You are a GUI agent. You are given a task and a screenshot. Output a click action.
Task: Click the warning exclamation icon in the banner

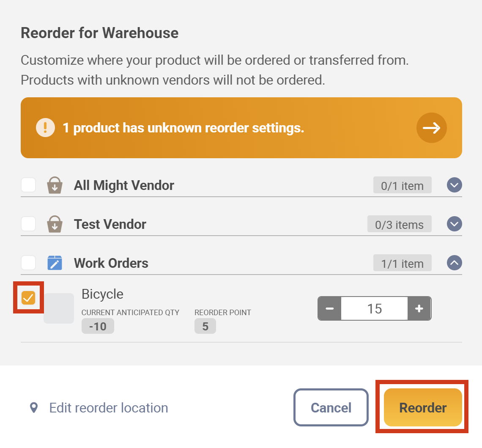point(45,127)
